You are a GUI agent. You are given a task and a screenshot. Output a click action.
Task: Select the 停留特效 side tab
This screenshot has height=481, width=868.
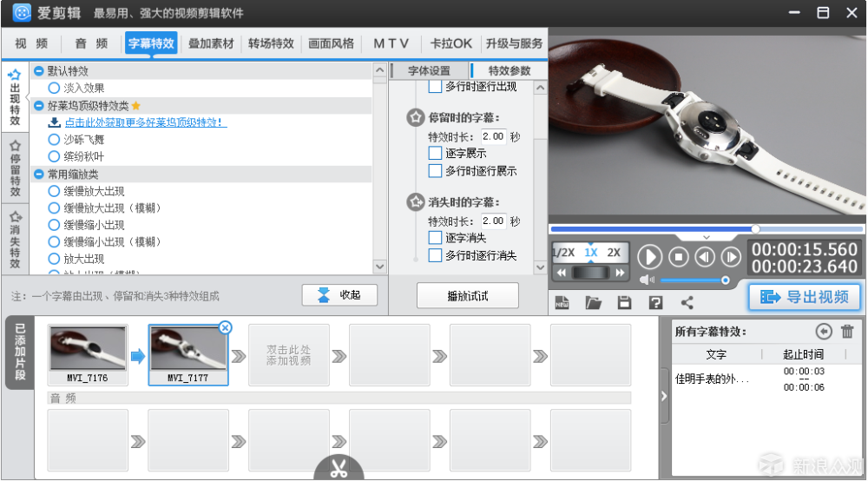pyautogui.click(x=15, y=168)
